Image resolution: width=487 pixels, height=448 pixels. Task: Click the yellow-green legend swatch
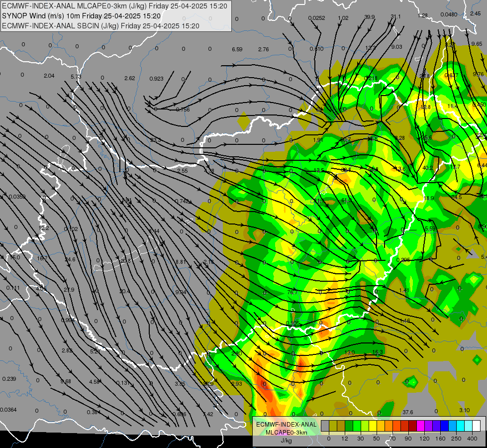(365, 426)
